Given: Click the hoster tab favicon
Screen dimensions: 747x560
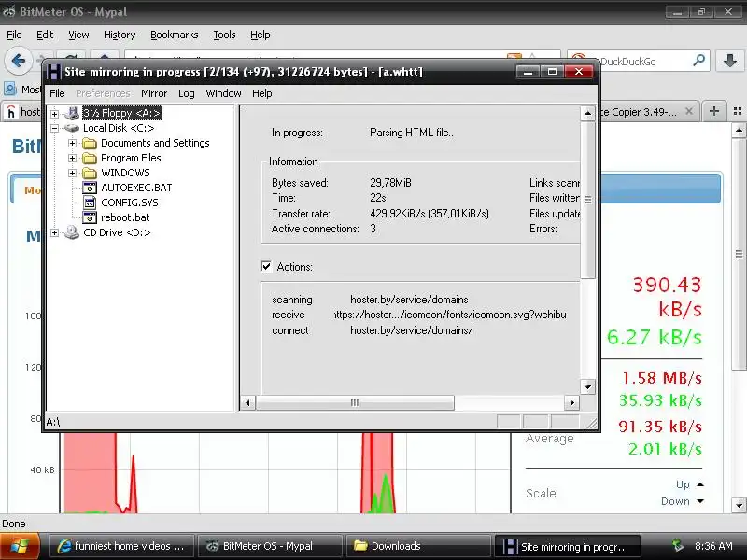Looking at the screenshot, I should click(10, 112).
